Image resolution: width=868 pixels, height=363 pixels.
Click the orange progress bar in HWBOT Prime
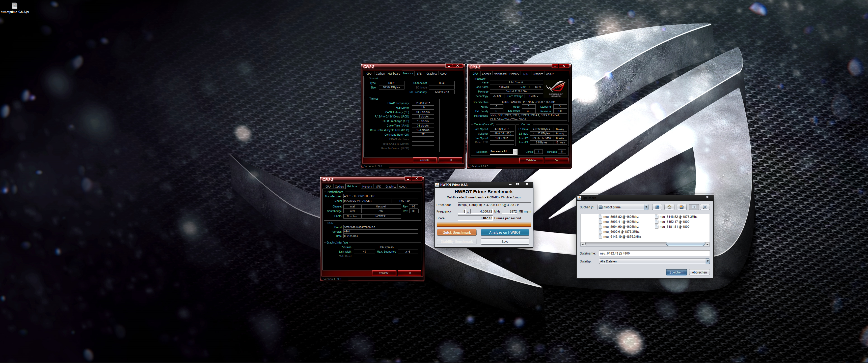tap(484, 225)
